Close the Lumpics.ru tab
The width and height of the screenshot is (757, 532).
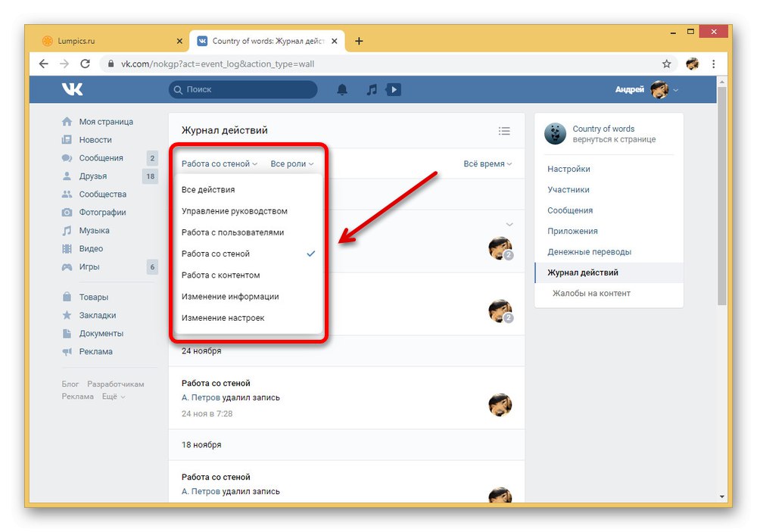[x=179, y=41]
